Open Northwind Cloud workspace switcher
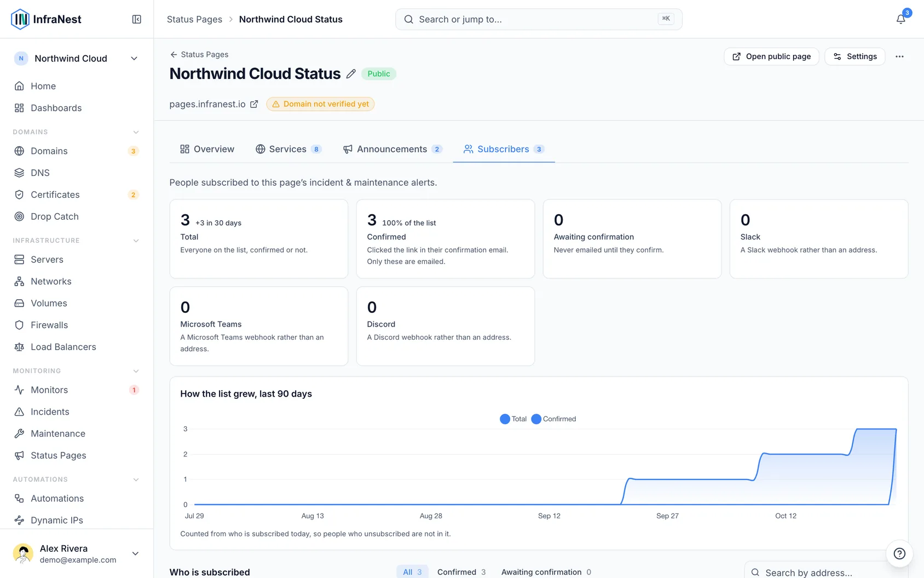Viewport: 924px width, 578px height. point(77,59)
